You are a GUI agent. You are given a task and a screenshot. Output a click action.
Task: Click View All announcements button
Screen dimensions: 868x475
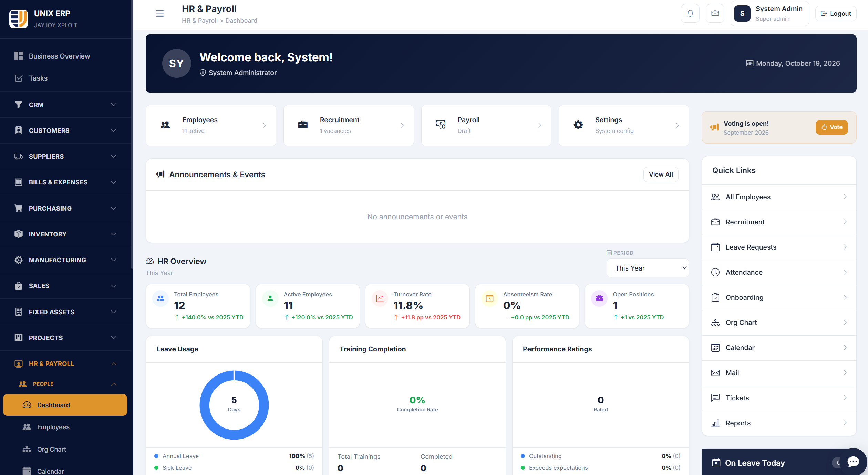pyautogui.click(x=661, y=175)
